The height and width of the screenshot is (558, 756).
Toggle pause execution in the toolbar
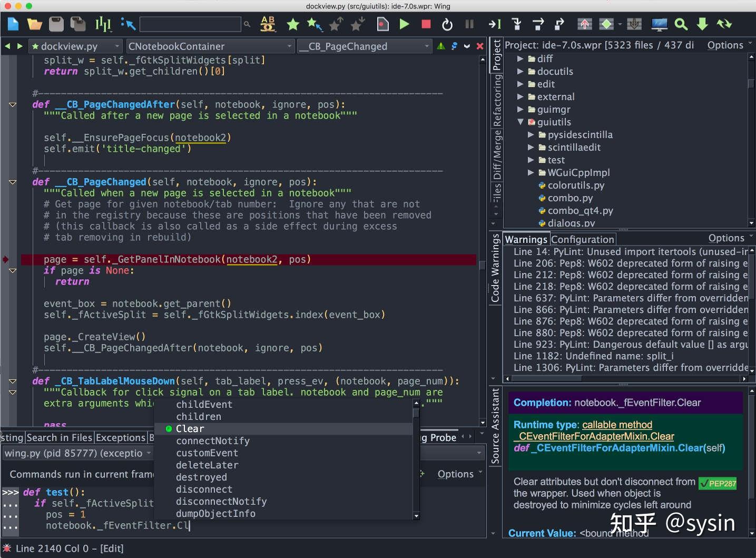[468, 24]
